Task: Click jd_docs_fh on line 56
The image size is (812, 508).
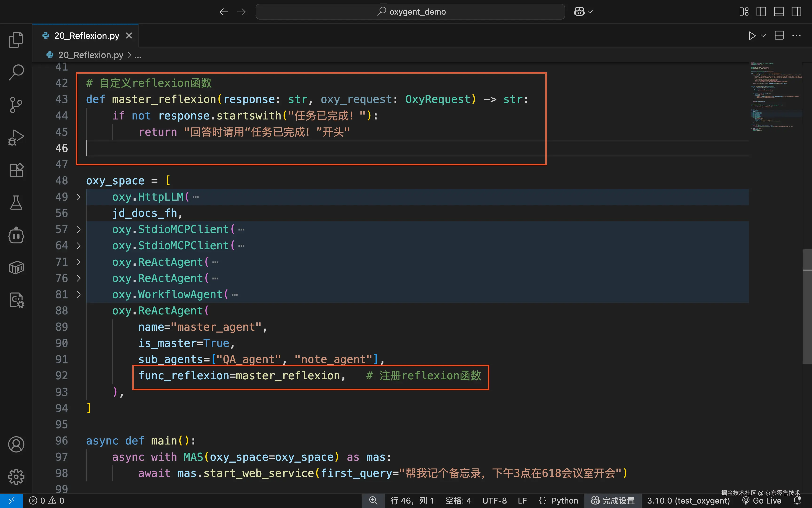Action: tap(144, 213)
